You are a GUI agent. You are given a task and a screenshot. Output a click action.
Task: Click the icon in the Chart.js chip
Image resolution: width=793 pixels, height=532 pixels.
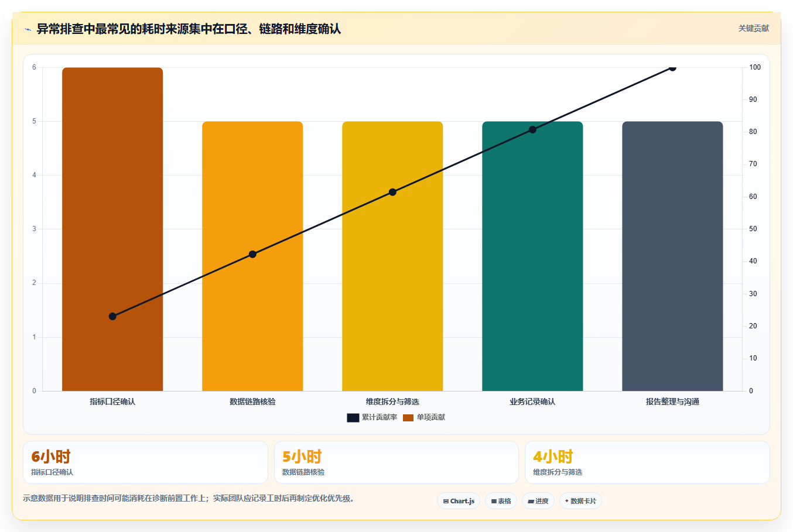(446, 502)
